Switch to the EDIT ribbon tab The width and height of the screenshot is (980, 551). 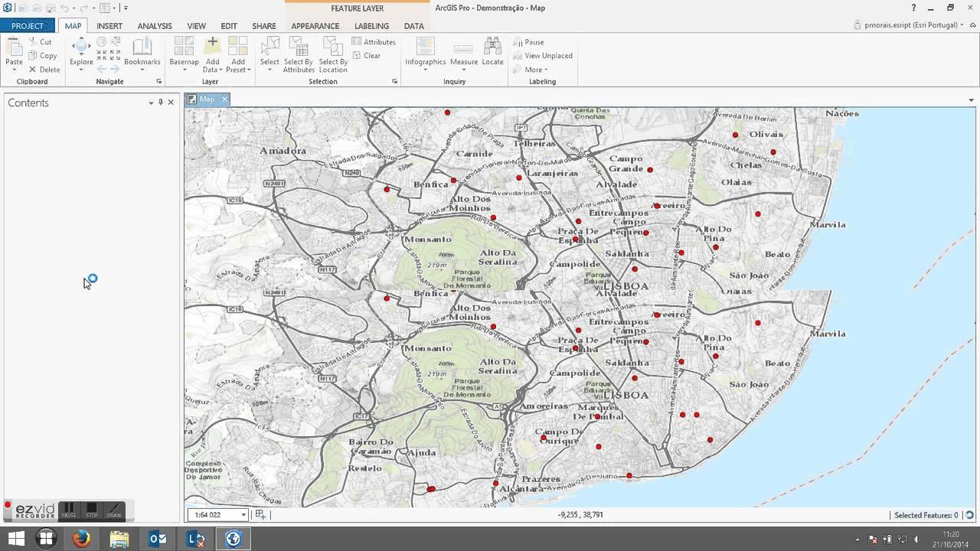pos(229,26)
